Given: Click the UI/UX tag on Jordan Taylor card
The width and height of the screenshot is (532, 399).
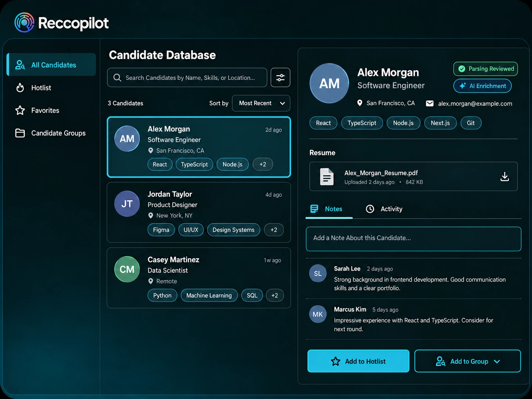Looking at the screenshot, I should click(x=191, y=230).
